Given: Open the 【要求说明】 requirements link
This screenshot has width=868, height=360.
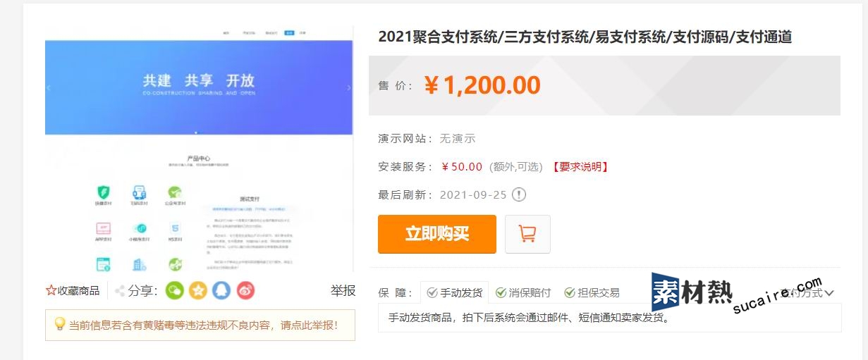Looking at the screenshot, I should pos(580,167).
